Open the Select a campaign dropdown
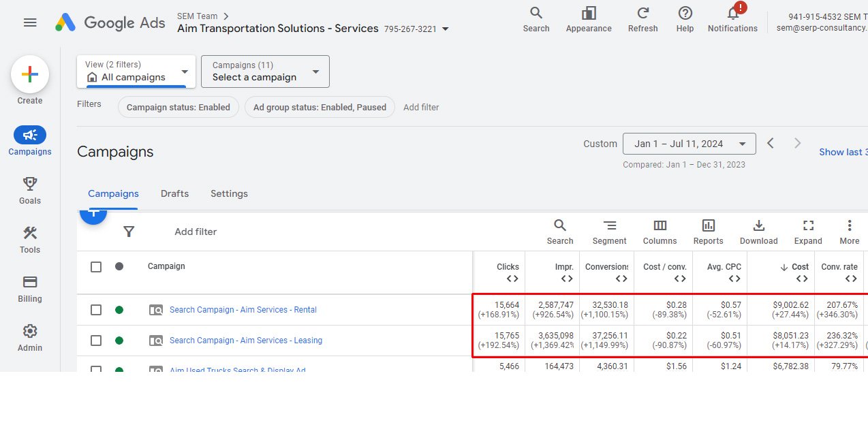 tap(265, 72)
